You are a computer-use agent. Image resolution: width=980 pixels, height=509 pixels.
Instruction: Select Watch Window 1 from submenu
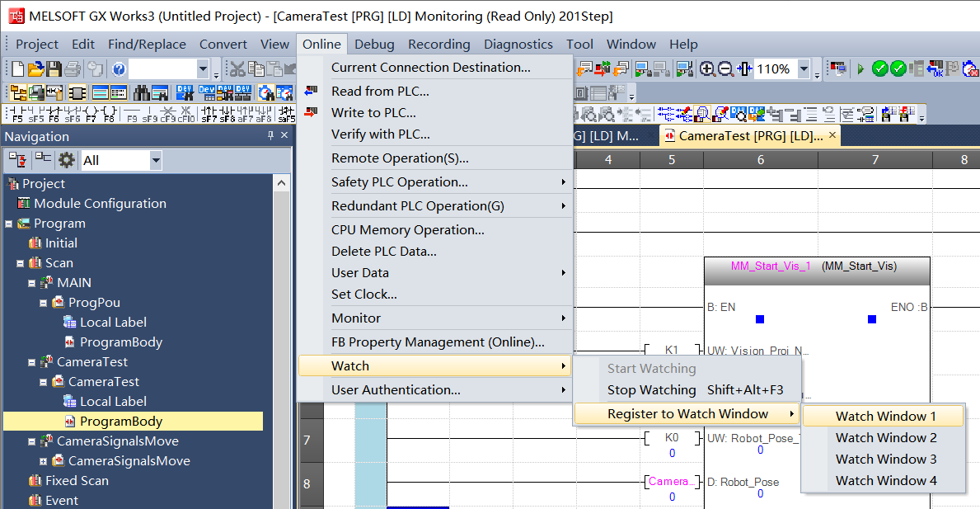(885, 417)
